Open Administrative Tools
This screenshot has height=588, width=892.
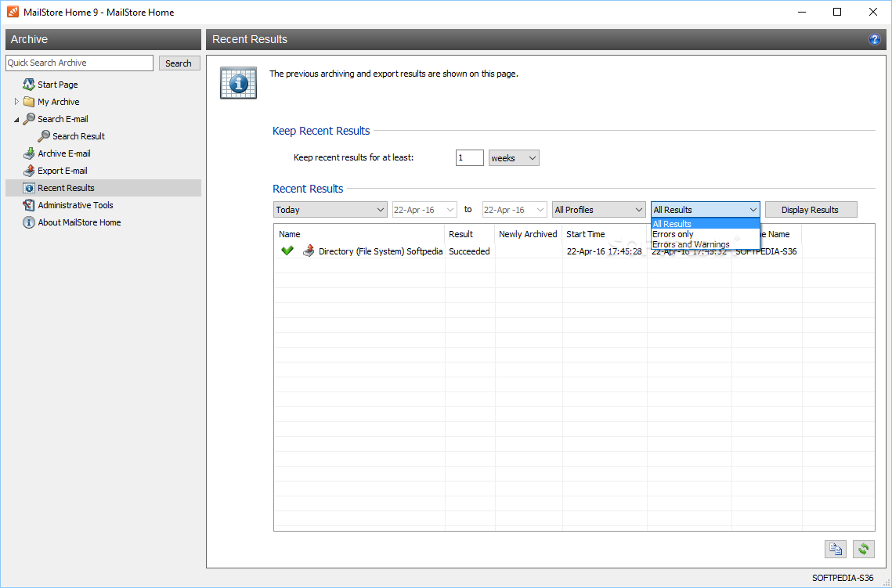(75, 205)
